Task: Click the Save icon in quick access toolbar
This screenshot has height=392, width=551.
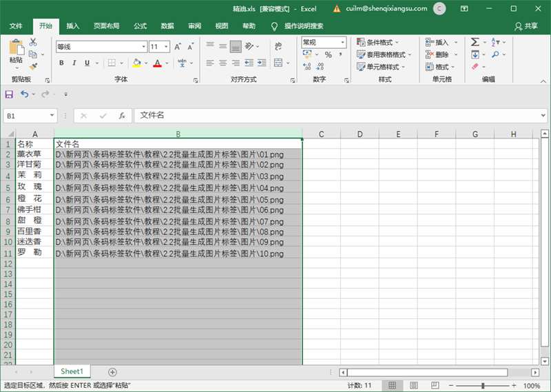Action: pos(9,94)
